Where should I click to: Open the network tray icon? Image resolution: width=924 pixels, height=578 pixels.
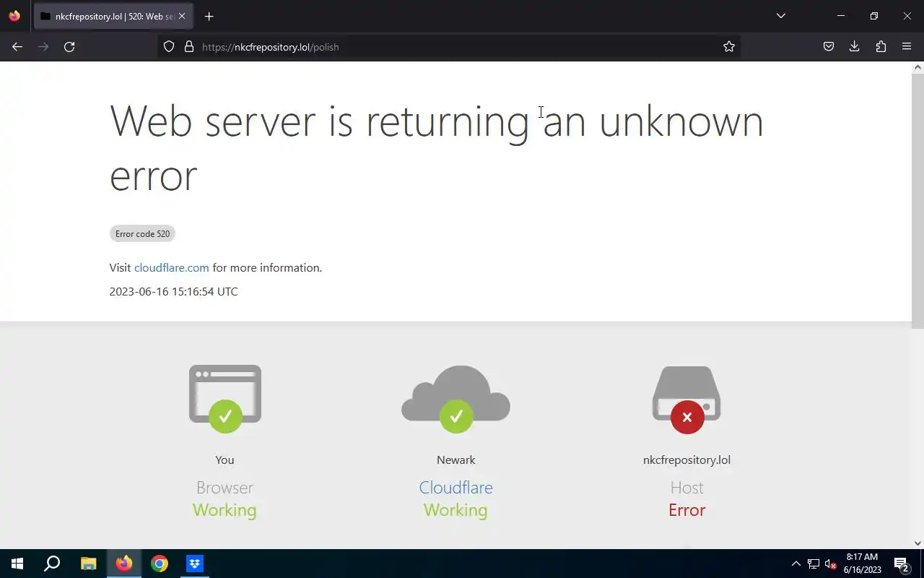coord(814,564)
